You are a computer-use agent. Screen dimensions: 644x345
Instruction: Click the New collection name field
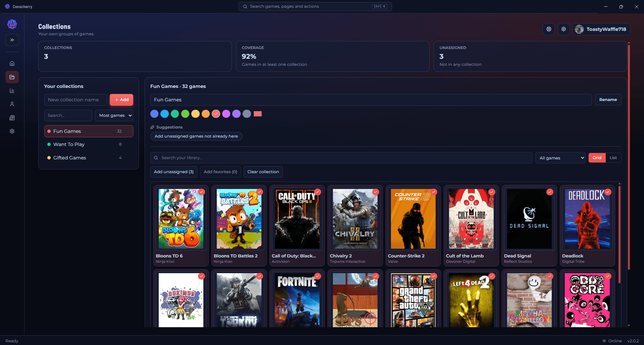(76, 100)
